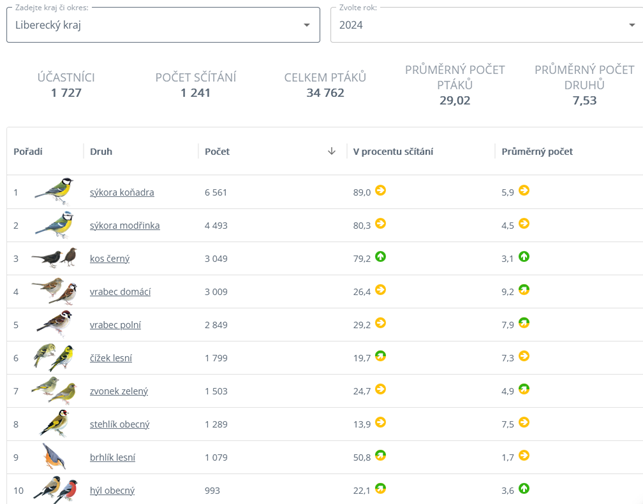Sort by V procentu sčítání header
This screenshot has width=643, height=504.
(x=393, y=152)
